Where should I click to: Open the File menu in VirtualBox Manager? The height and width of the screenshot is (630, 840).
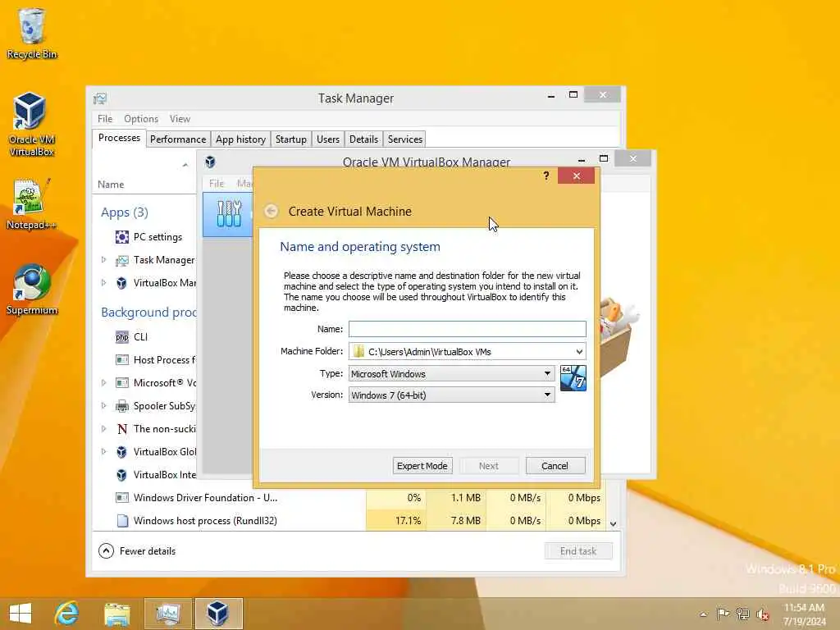[217, 183]
